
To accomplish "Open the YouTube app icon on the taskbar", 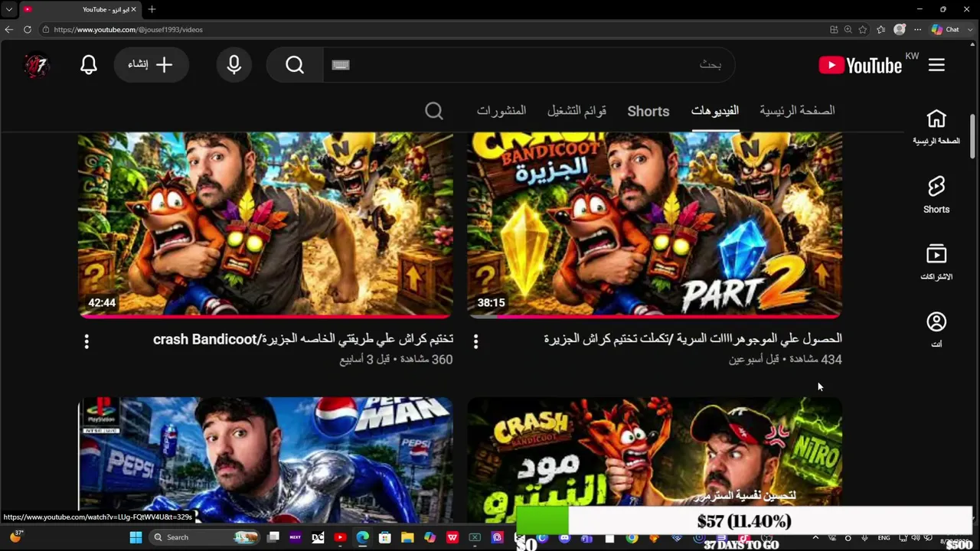I will 340,537.
